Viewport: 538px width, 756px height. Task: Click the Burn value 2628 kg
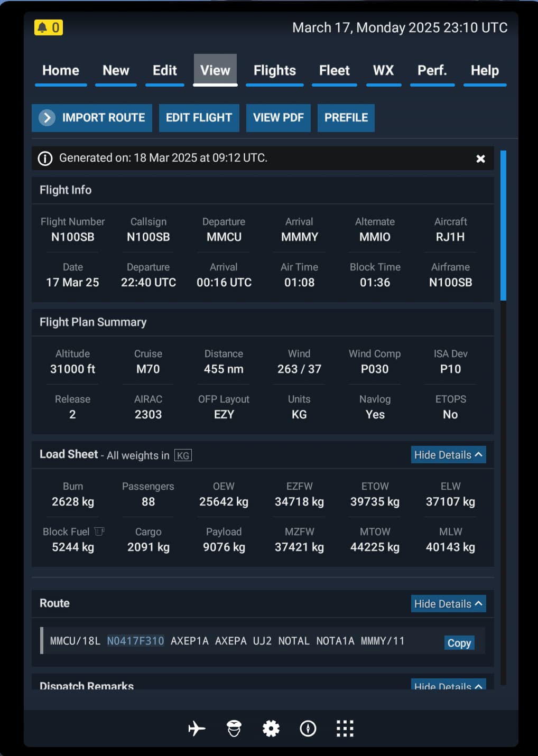click(x=73, y=502)
